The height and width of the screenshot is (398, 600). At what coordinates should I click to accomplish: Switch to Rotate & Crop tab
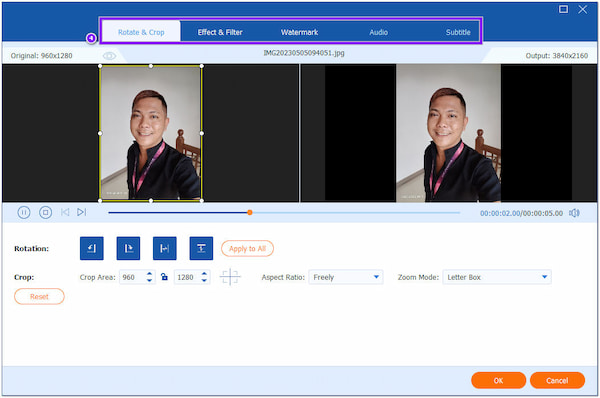(141, 32)
